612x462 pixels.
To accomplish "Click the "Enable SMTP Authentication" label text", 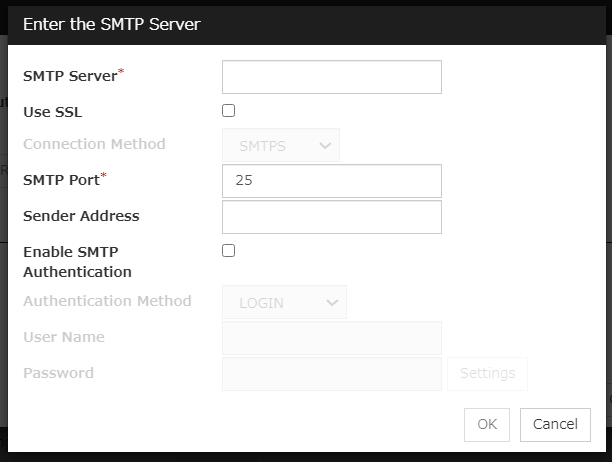I will [77, 262].
